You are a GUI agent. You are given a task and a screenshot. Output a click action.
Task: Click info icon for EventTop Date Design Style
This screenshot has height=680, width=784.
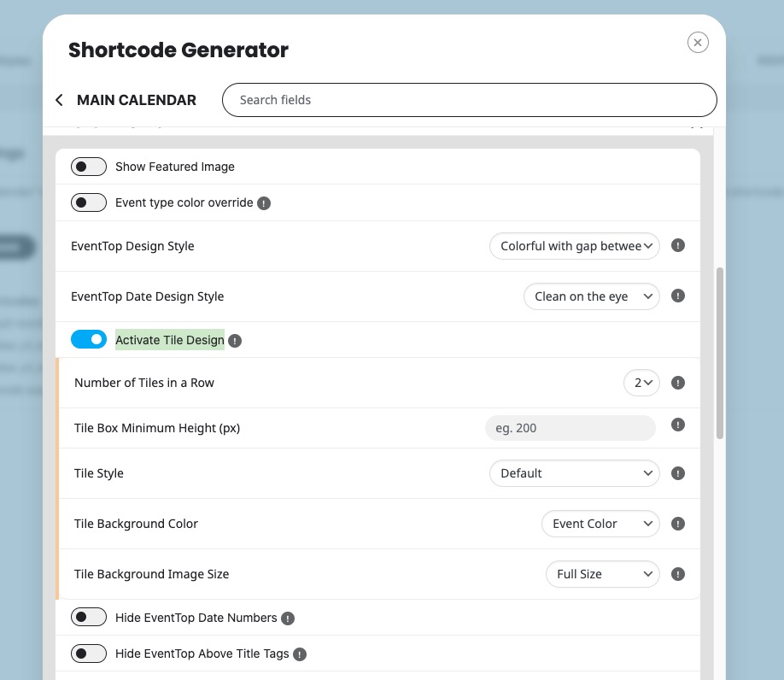pos(678,296)
